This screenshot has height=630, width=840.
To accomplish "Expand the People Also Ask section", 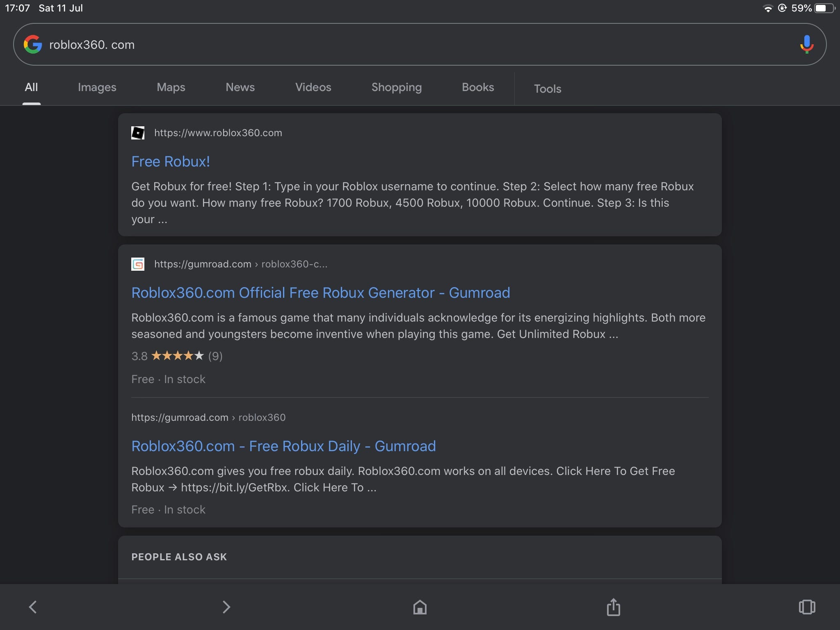I will pyautogui.click(x=420, y=557).
